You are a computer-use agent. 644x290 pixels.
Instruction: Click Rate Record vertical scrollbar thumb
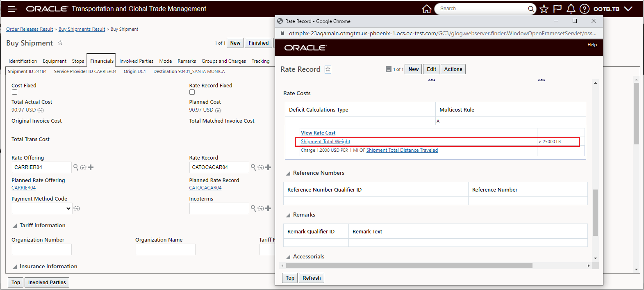pos(595,212)
